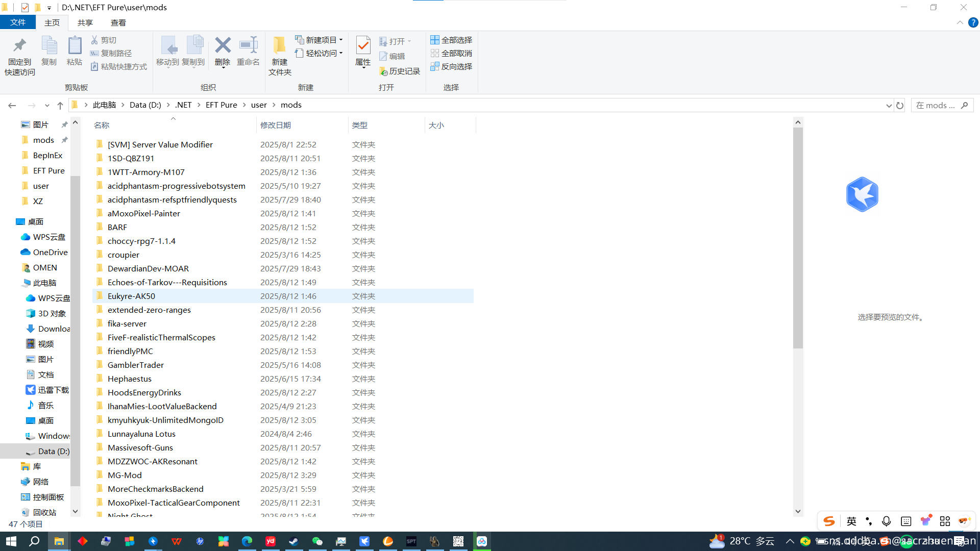Click Paste Shortcut (粘贴快捷方式)

[119, 66]
